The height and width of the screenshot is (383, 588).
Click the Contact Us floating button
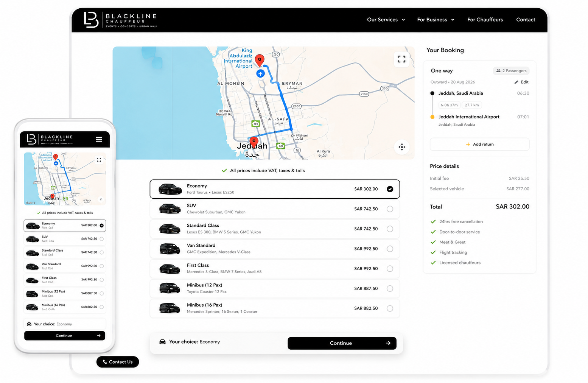point(118,362)
